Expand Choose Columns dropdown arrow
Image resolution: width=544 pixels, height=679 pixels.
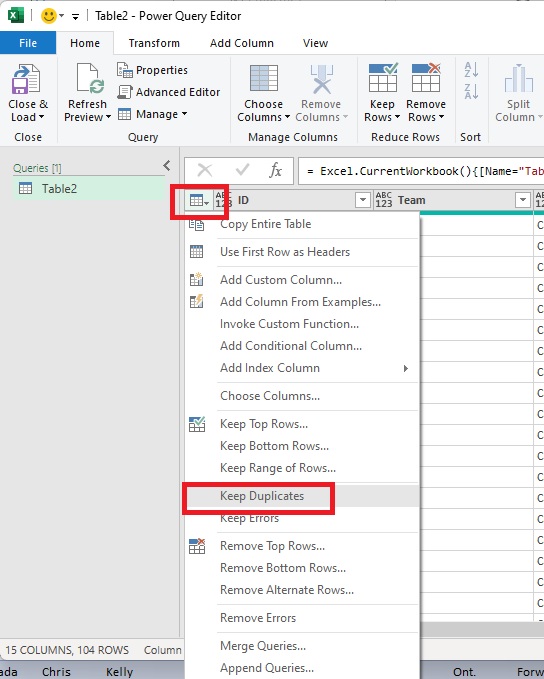pyautogui.click(x=287, y=117)
